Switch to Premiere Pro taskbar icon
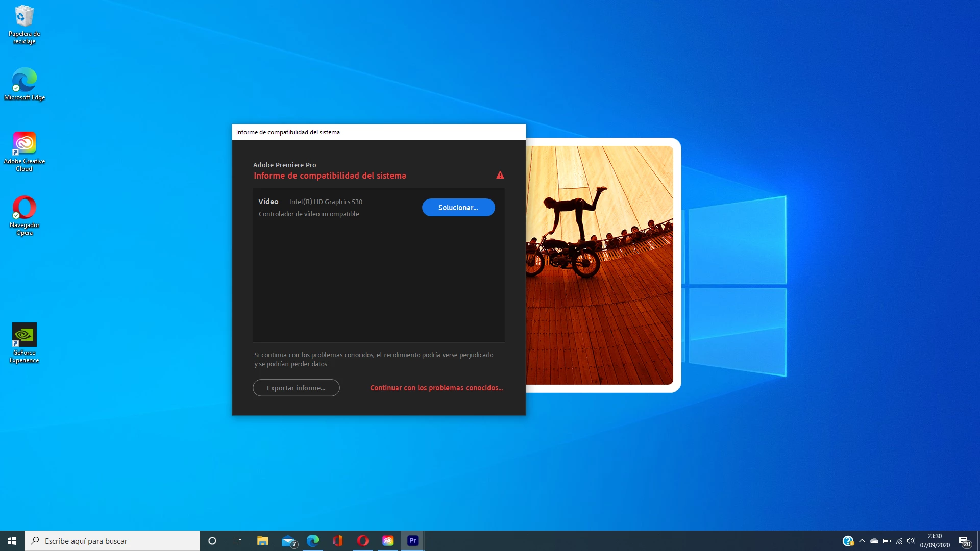The height and width of the screenshot is (551, 980). (413, 541)
